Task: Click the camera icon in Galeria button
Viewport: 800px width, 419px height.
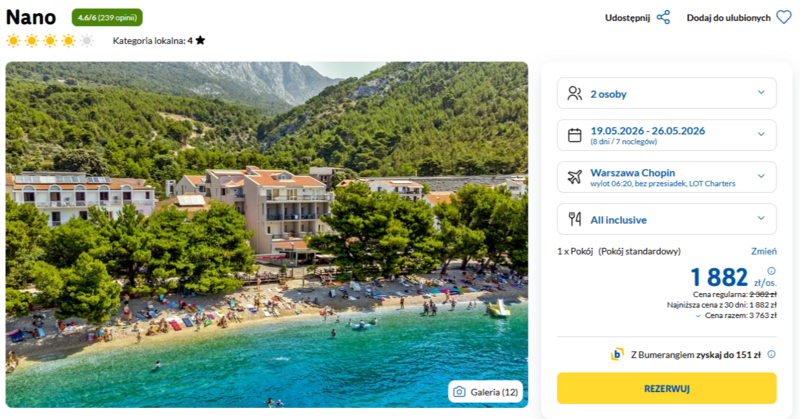Action: (459, 392)
